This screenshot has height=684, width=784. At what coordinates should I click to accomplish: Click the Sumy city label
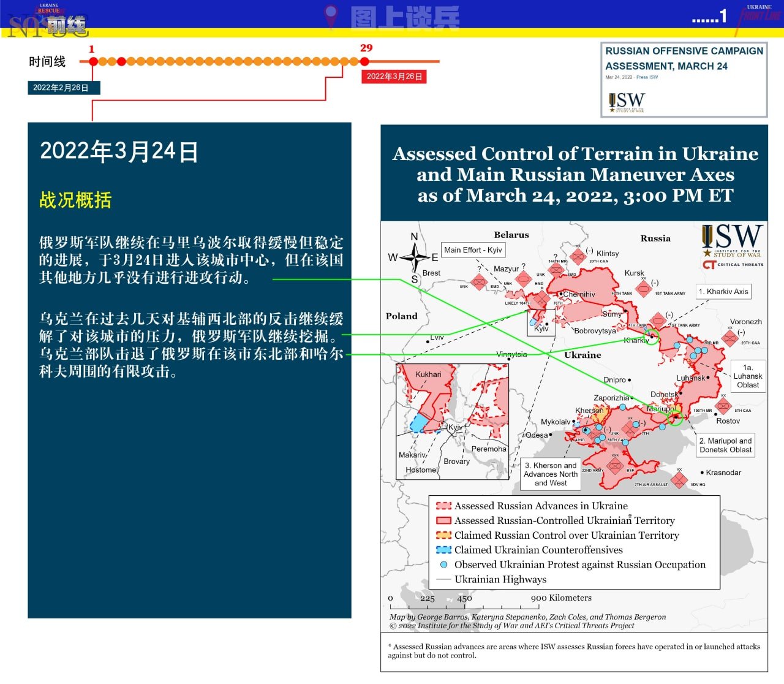(x=612, y=314)
